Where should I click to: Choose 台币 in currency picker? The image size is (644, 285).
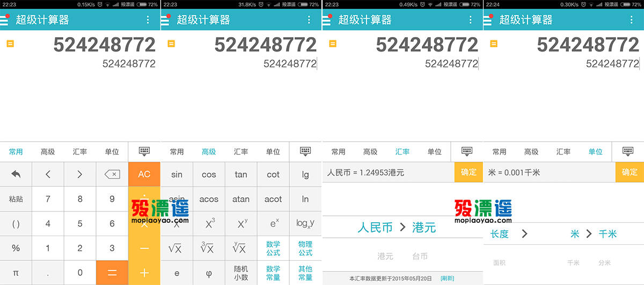(420, 257)
